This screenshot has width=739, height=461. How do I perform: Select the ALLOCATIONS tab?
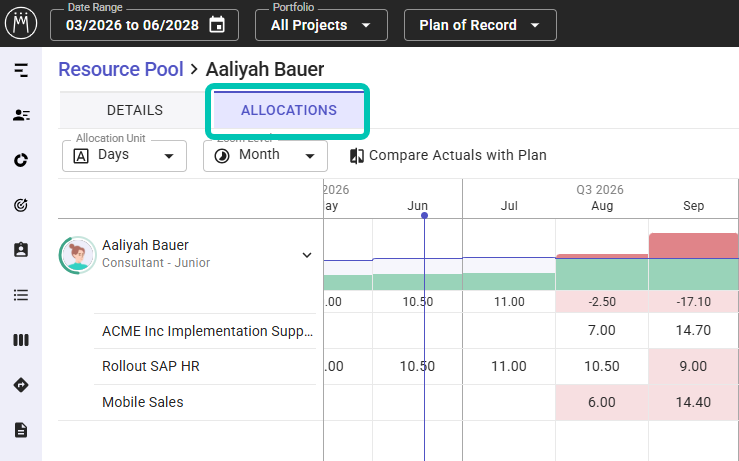289,110
